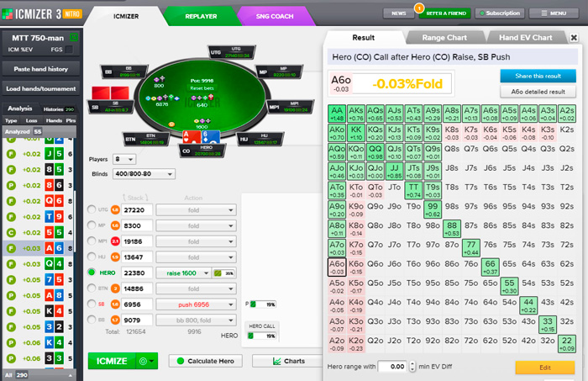Select the UTG position radio button
This screenshot has height=381, width=588.
(91, 209)
